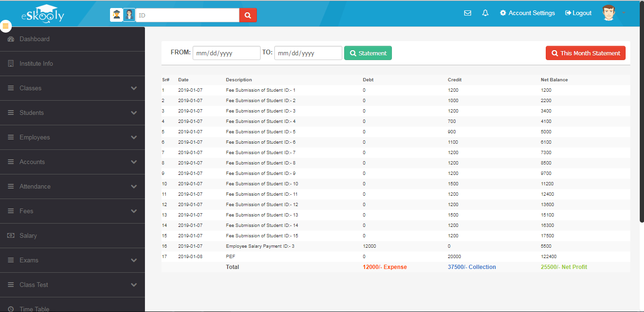The width and height of the screenshot is (644, 312).
Task: Click the Class Test list icon
Action: tap(11, 285)
